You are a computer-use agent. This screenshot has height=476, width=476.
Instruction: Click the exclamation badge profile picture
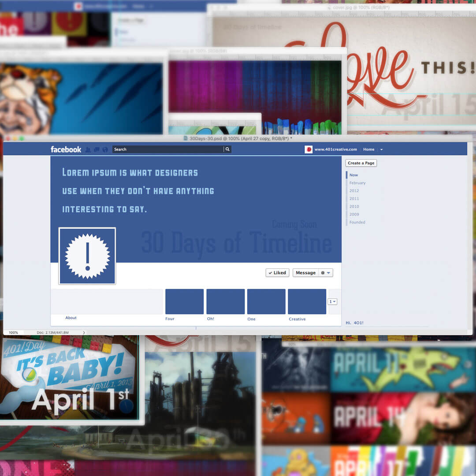(87, 256)
